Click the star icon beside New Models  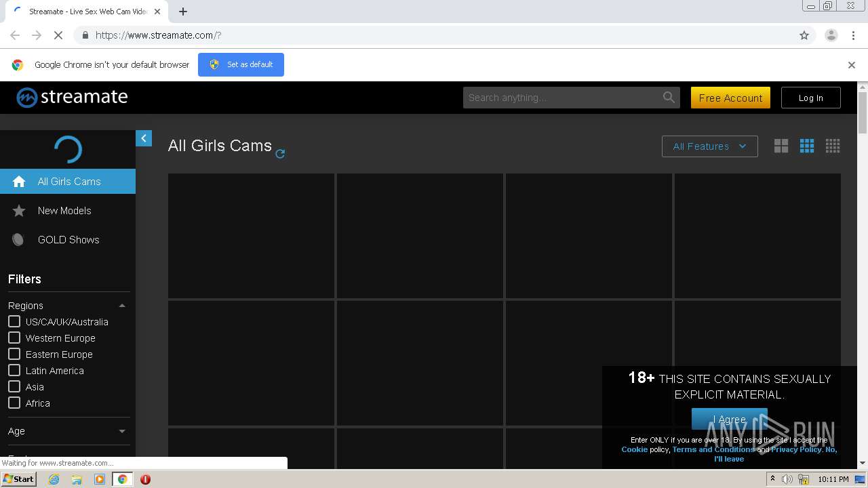[x=19, y=211]
